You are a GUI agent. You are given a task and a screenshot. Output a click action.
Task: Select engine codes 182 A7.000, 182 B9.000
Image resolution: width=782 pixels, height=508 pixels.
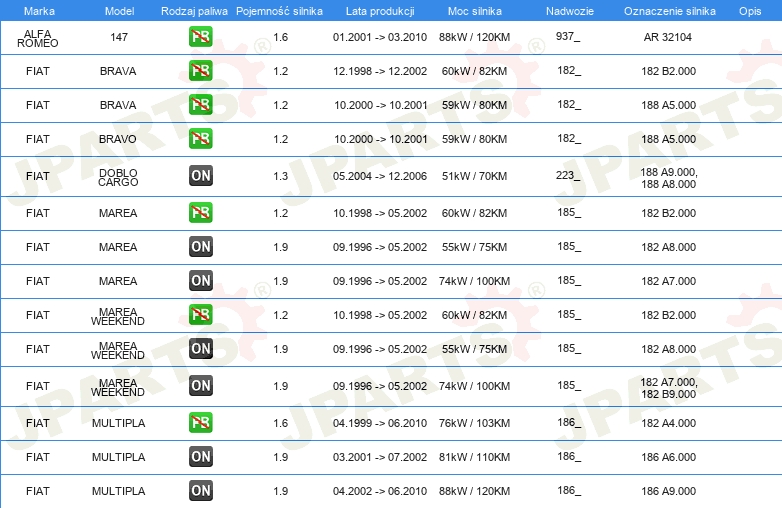[668, 388]
